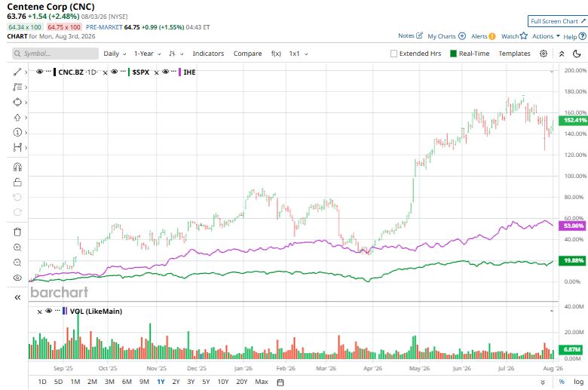
Task: Open the Fibonacci annotation tools
Action: (x=17, y=87)
